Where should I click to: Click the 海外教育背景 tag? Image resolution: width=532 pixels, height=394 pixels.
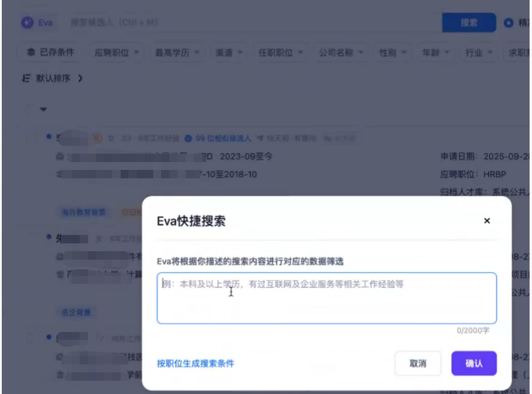pos(83,213)
